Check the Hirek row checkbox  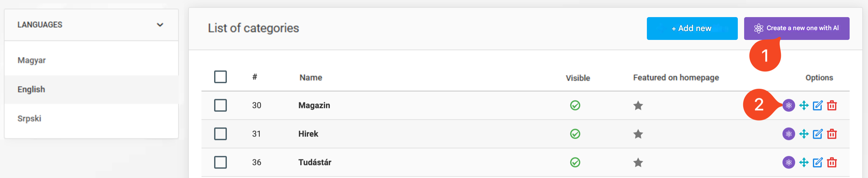point(220,134)
